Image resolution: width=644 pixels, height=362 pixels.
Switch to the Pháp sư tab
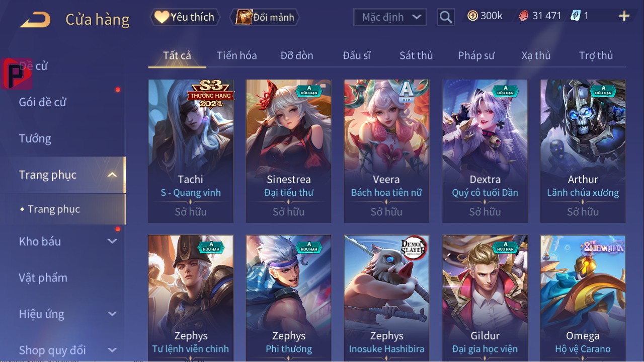476,55
